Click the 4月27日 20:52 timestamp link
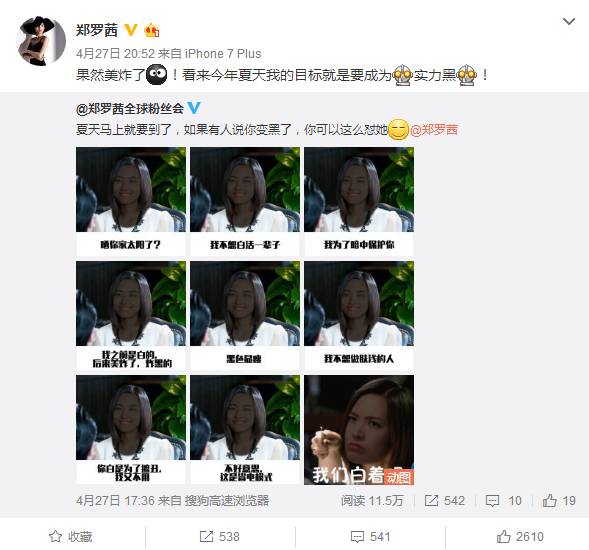This screenshot has width=589, height=550. (115, 54)
